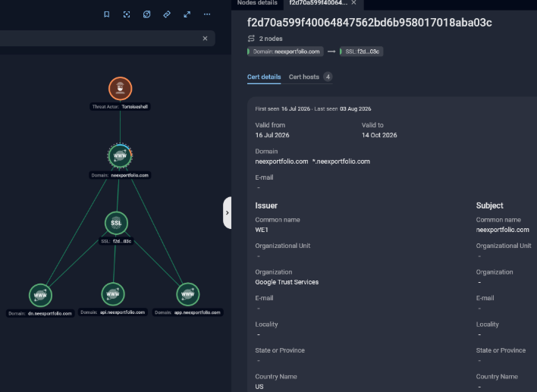This screenshot has width=537, height=392.
Task: Click the certificate hash heading
Action: 369,23
